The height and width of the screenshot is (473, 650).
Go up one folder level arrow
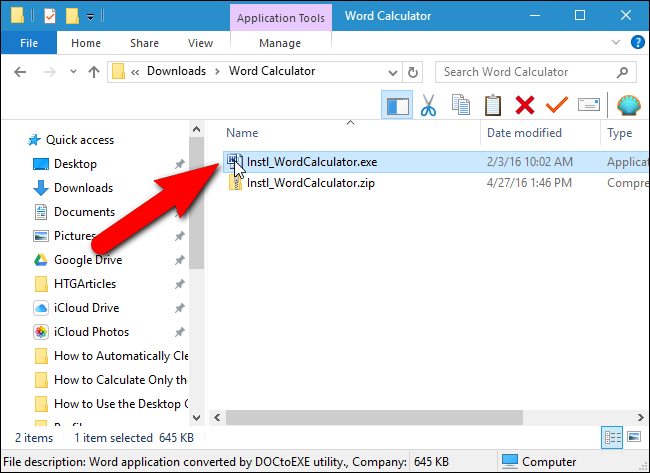tap(94, 72)
